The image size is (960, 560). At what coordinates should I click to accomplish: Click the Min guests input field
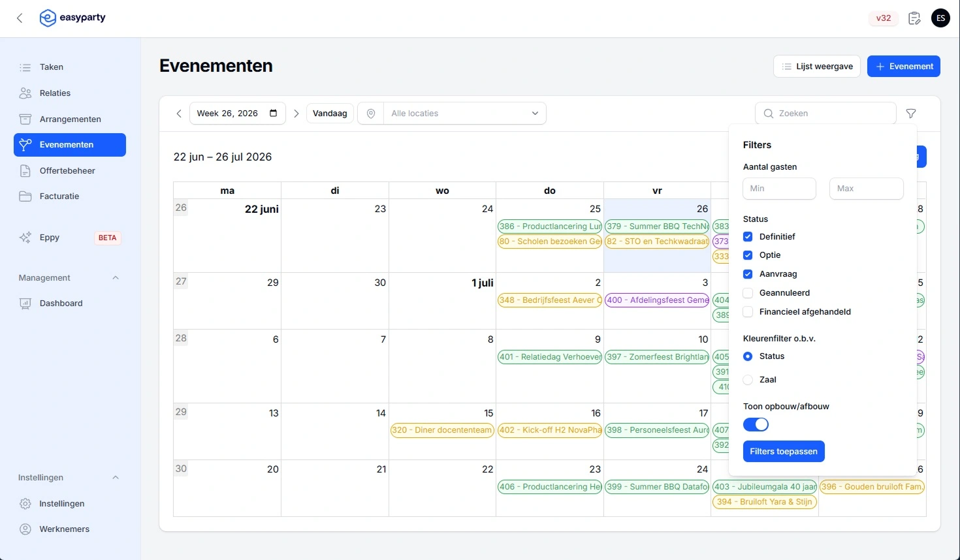pos(779,189)
